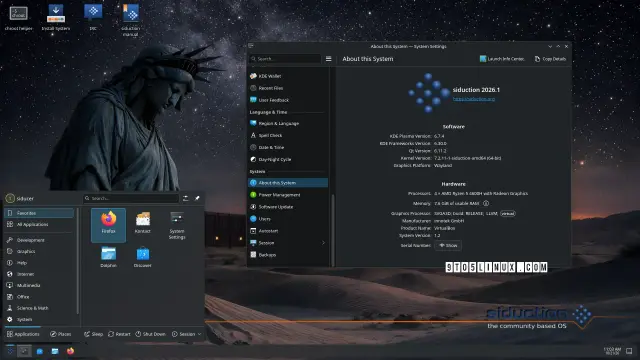Click the pin icon in the launcher header
Image resolution: width=640 pixels, height=360 pixels.
point(197,198)
